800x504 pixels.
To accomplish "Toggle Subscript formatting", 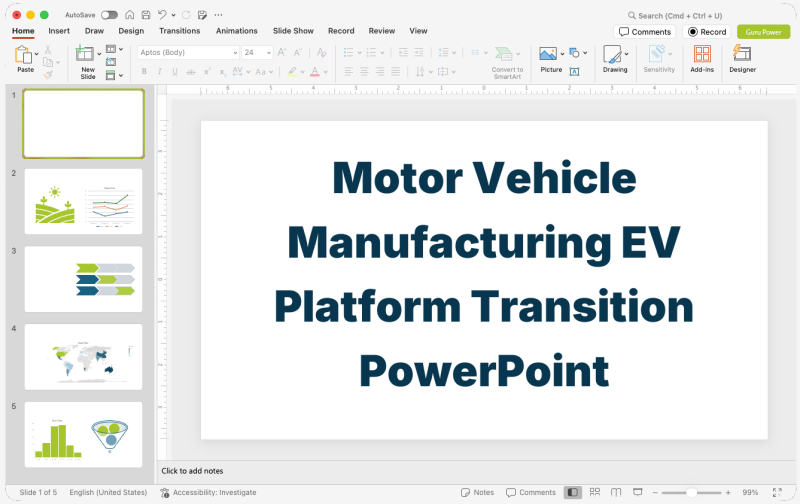I will click(x=222, y=72).
